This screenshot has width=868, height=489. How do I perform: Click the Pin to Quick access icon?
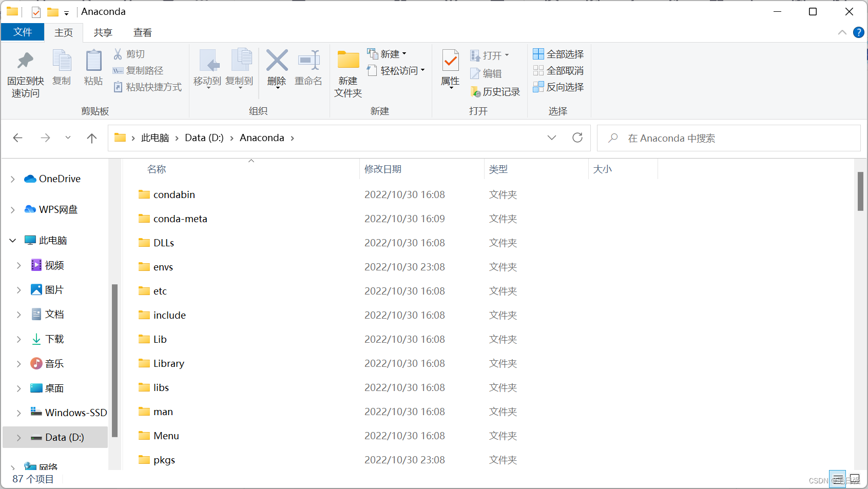tap(25, 61)
